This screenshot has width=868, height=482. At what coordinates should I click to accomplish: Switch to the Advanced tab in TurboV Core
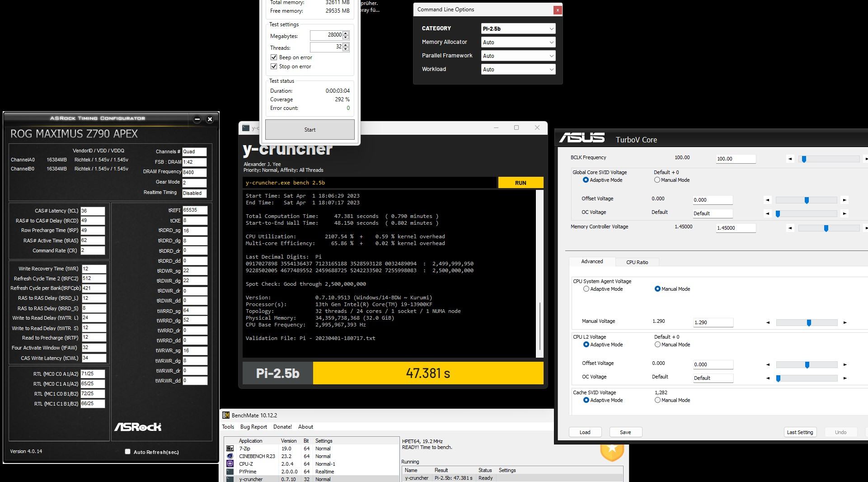[592, 261]
